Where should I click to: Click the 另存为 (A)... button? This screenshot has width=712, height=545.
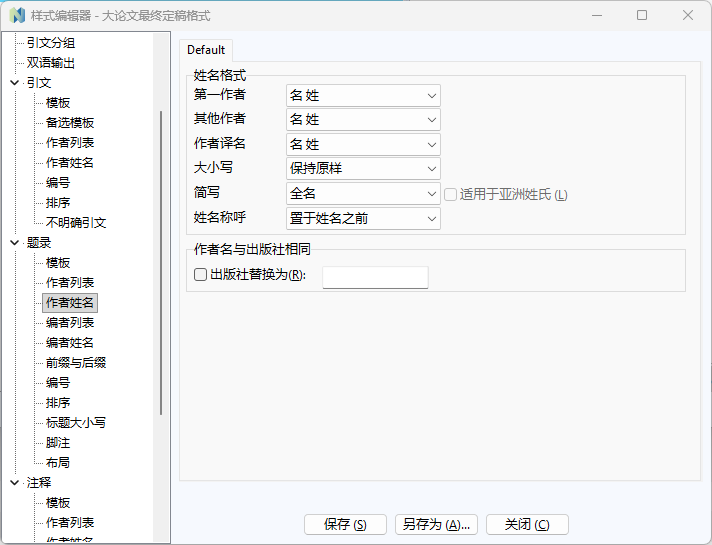click(x=436, y=525)
